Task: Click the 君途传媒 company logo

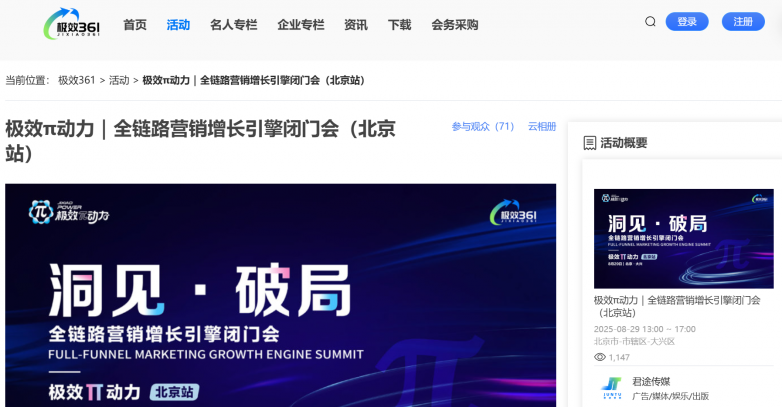Action: click(612, 388)
